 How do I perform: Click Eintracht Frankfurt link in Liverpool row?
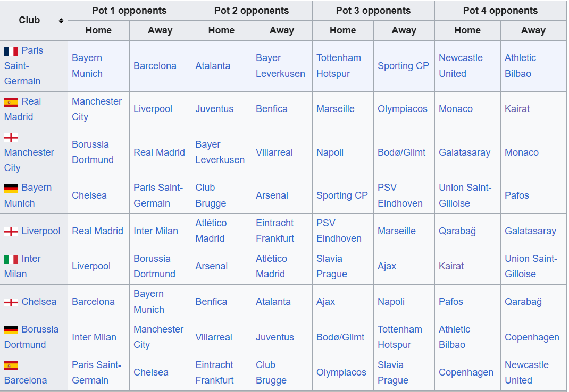tap(275, 231)
